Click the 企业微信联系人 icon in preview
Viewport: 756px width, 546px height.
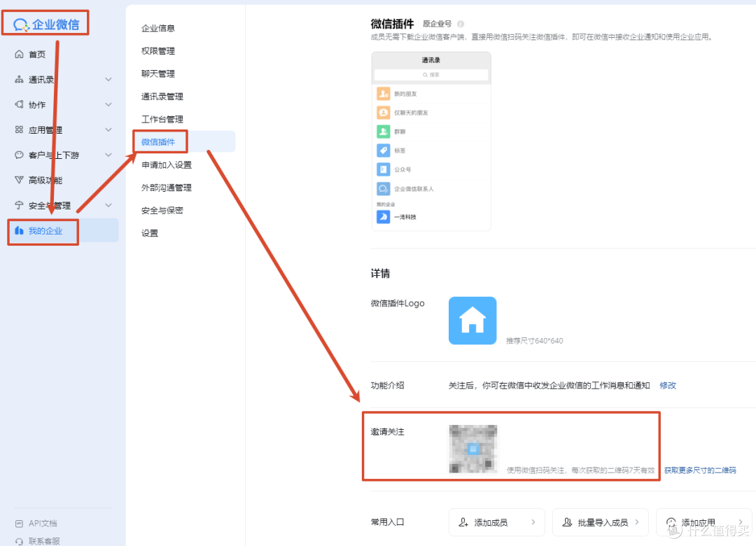point(384,188)
